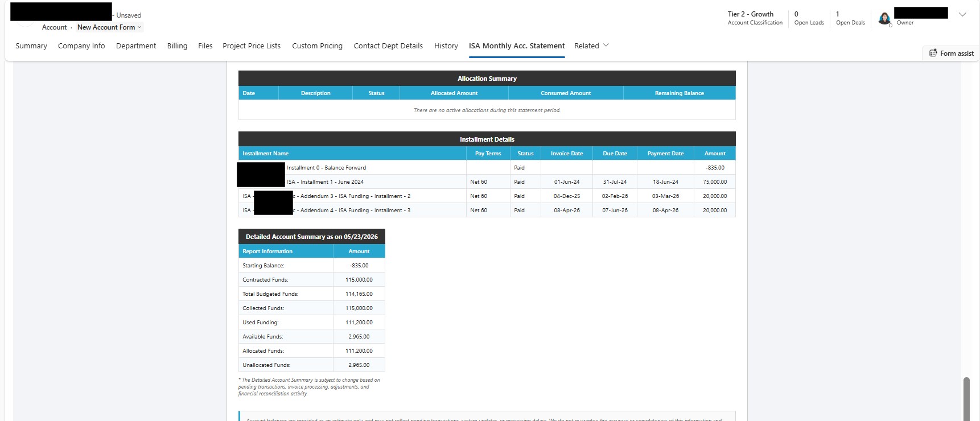Open the Custom Pricing tab
This screenshot has height=421, width=980.
(x=318, y=46)
